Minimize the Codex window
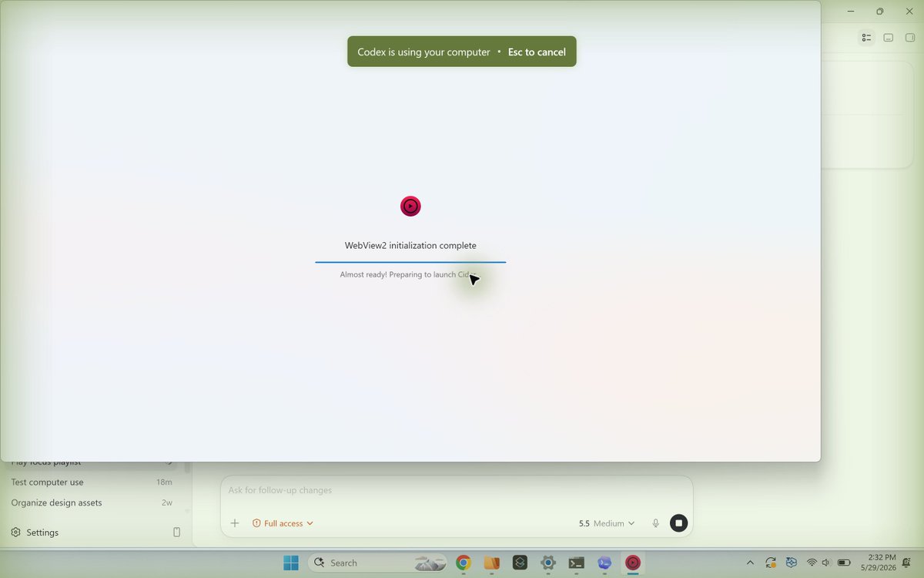The height and width of the screenshot is (578, 924). (x=851, y=12)
